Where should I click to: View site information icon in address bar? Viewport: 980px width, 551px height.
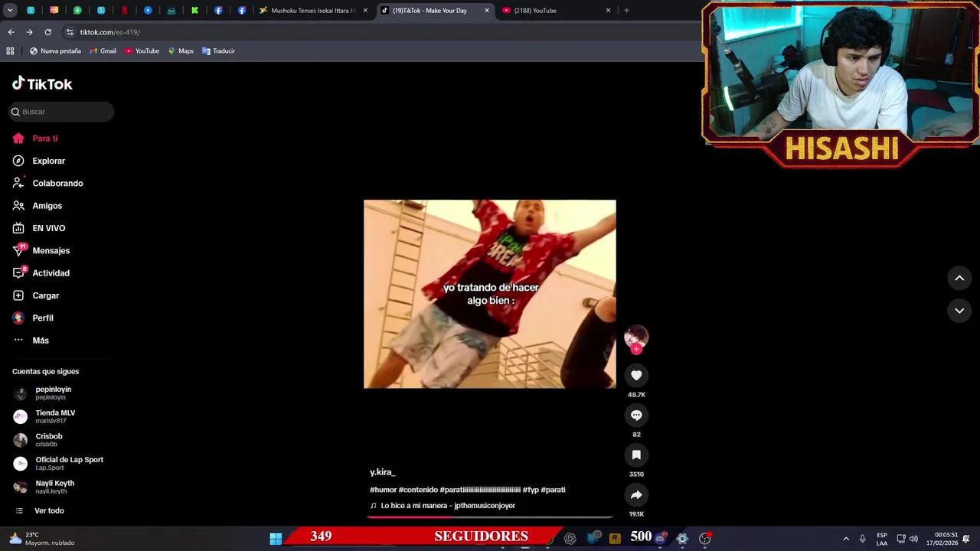[x=70, y=32]
